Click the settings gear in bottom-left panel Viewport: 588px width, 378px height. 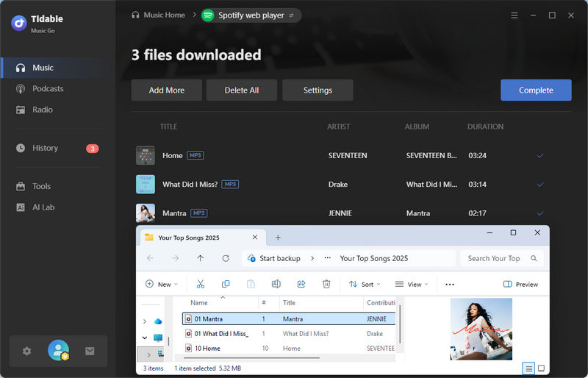coord(27,352)
